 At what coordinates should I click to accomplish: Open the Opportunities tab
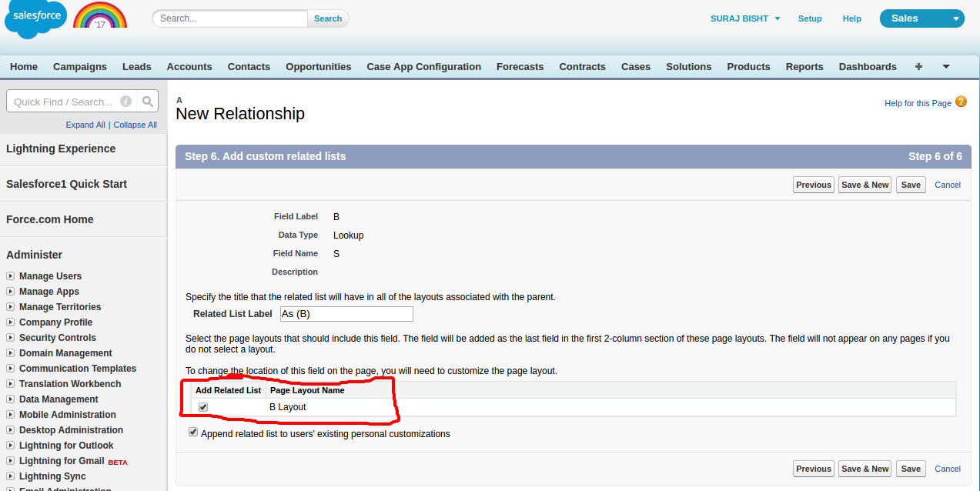click(318, 67)
